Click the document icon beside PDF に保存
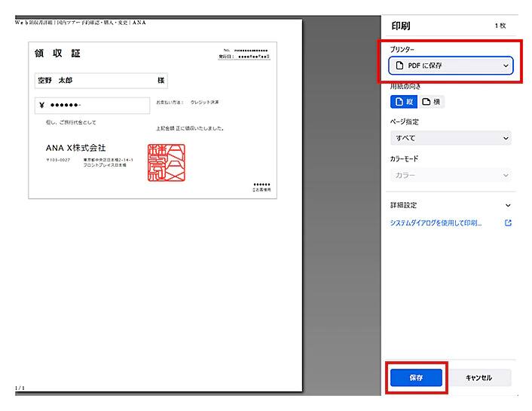532x411 pixels. [400, 66]
